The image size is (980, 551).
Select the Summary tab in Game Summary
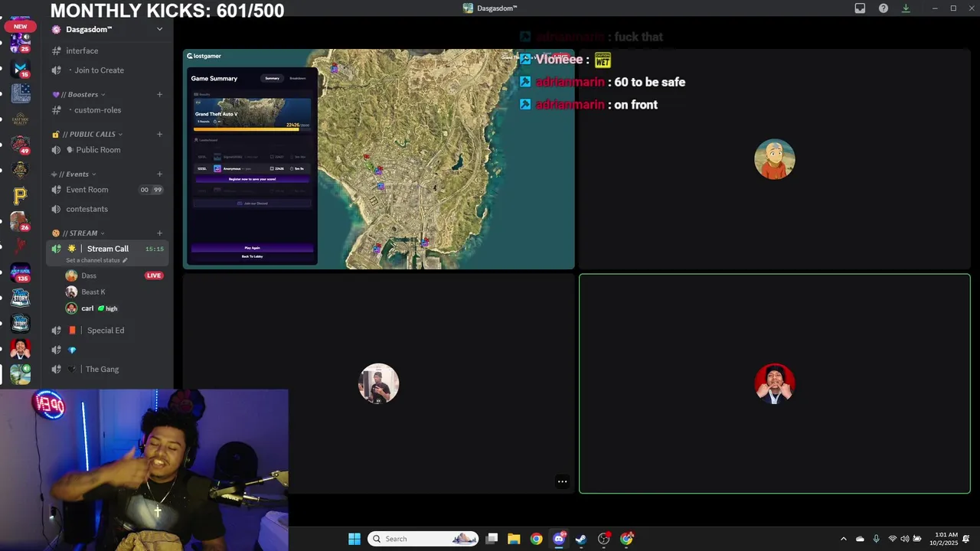click(272, 78)
